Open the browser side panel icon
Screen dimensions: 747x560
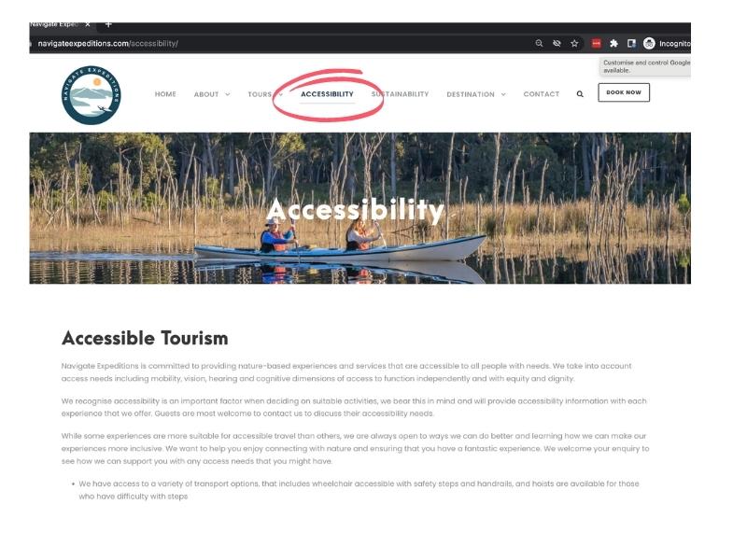coord(631,43)
